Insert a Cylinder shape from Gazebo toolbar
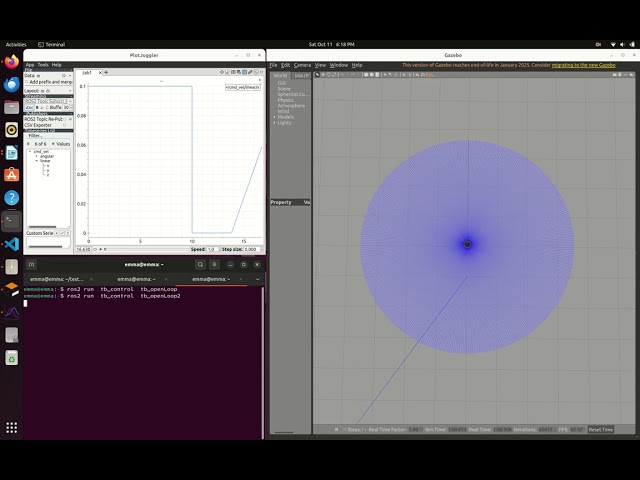This screenshot has height=480, width=640. pyautogui.click(x=377, y=75)
